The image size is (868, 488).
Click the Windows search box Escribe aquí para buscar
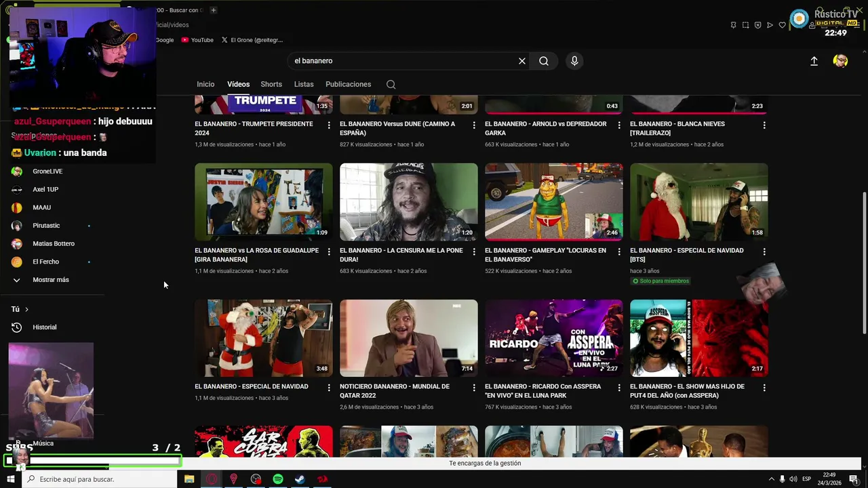click(99, 479)
